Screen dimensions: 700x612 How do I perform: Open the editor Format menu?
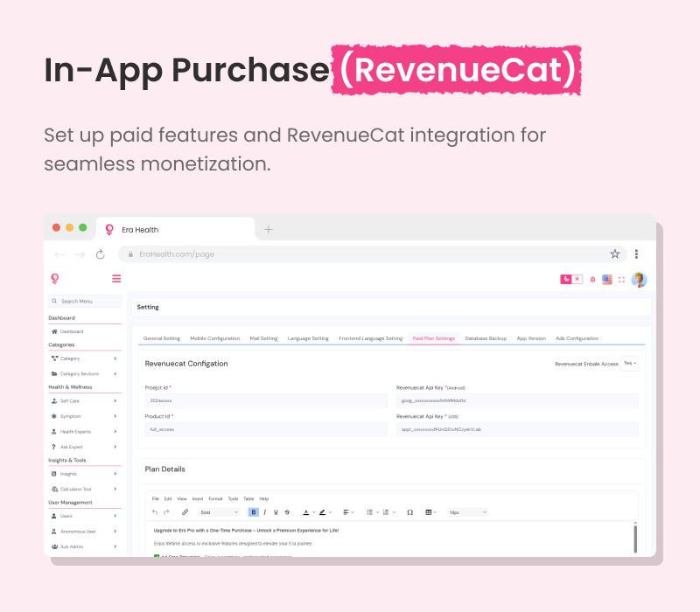point(215,498)
